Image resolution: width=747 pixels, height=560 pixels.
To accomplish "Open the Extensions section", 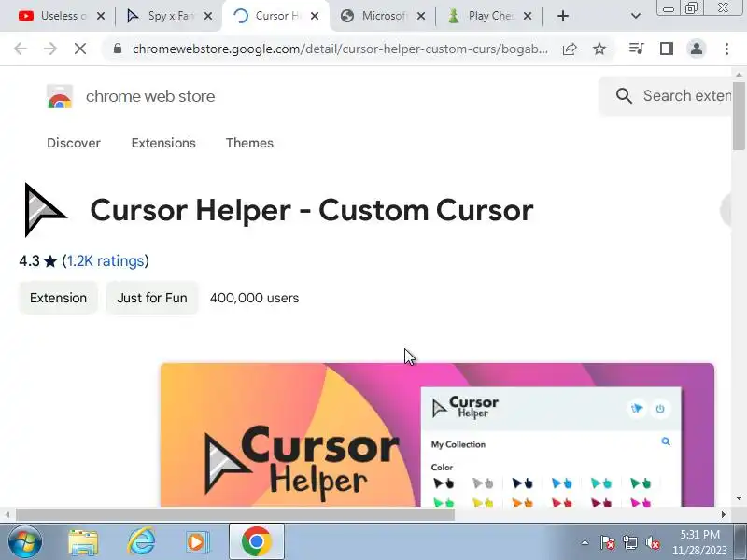I will click(x=163, y=143).
